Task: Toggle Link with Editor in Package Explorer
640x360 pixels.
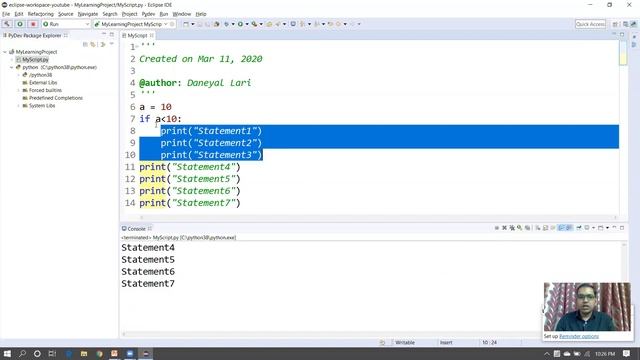Action: 93,44
